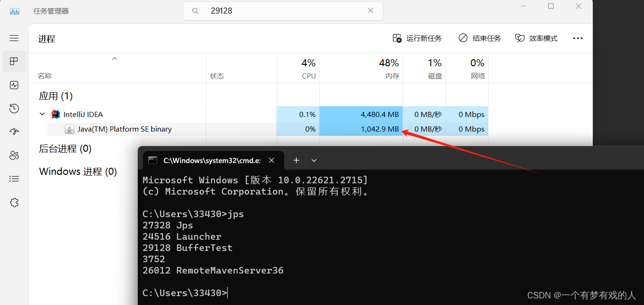This screenshot has width=644, height=305.
Task: Click End task button
Action: tap(480, 38)
